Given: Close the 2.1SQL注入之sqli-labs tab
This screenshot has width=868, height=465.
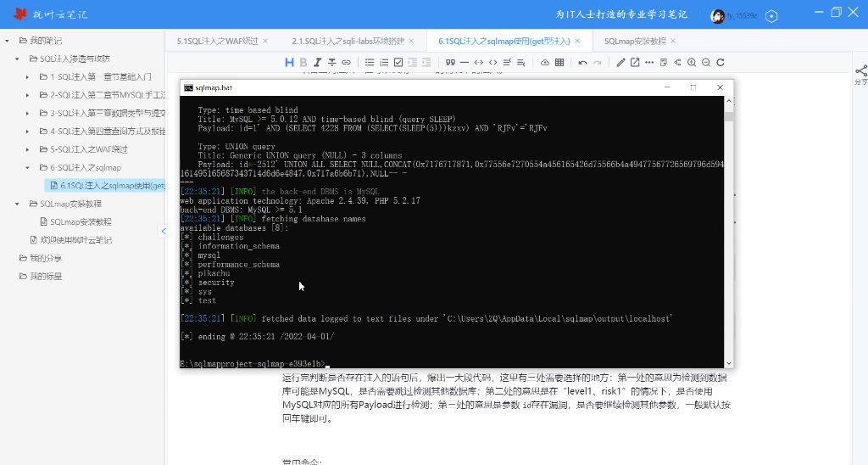Looking at the screenshot, I should [411, 41].
